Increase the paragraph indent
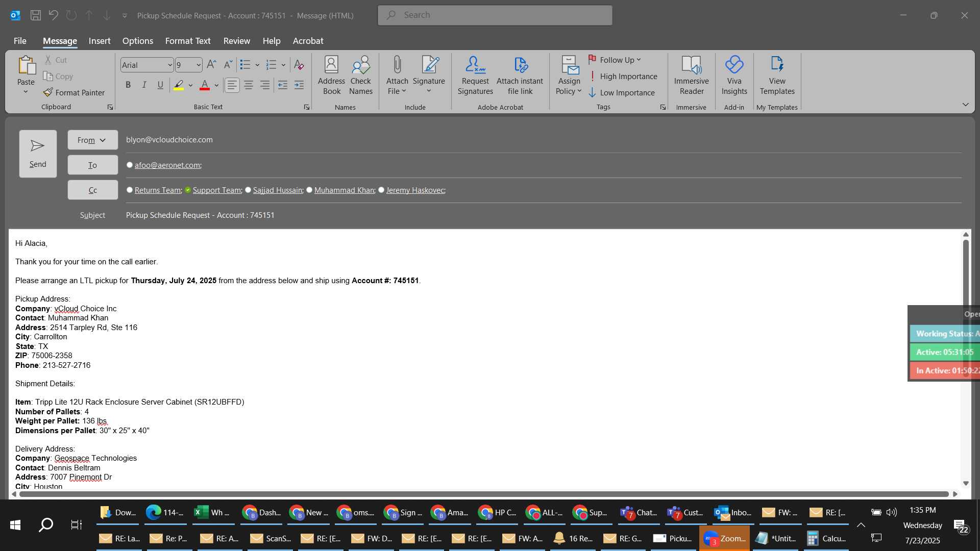The height and width of the screenshot is (551, 980). [299, 85]
